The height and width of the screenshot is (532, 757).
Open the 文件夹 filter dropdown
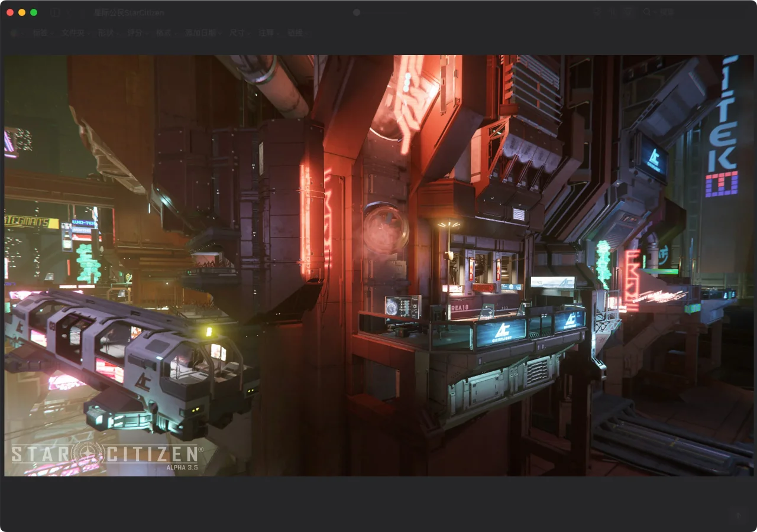(x=76, y=33)
